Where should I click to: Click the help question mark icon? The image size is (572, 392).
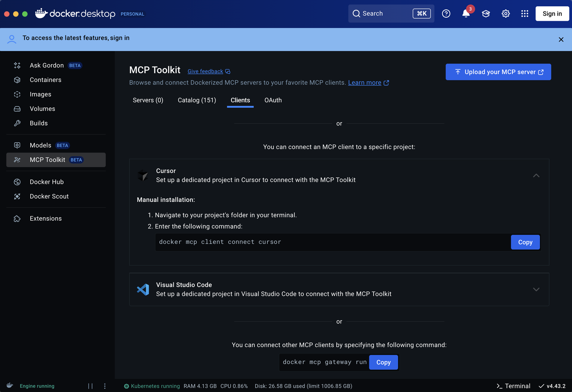click(446, 14)
